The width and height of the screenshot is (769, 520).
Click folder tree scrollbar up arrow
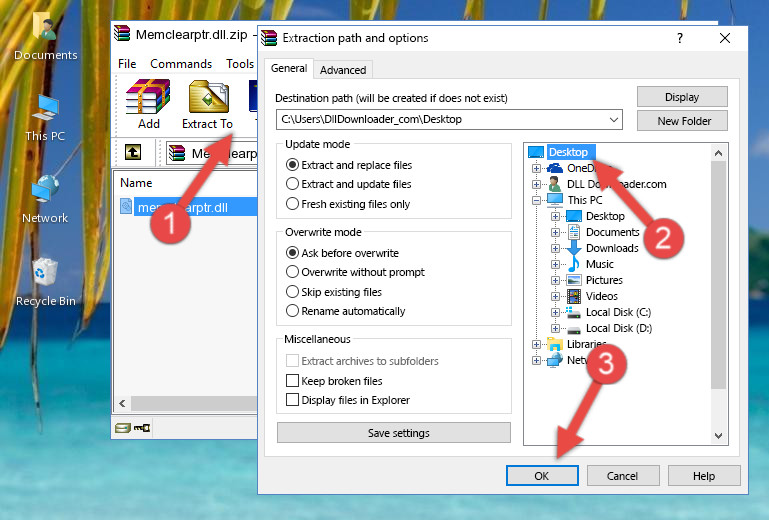(718, 153)
